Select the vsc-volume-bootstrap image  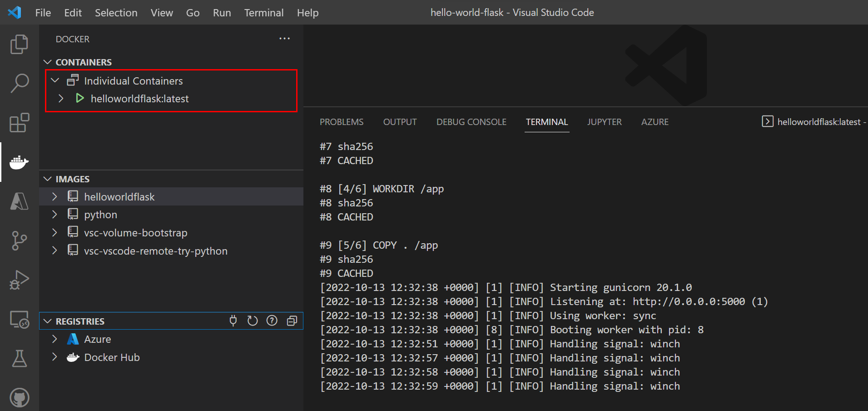tap(135, 233)
